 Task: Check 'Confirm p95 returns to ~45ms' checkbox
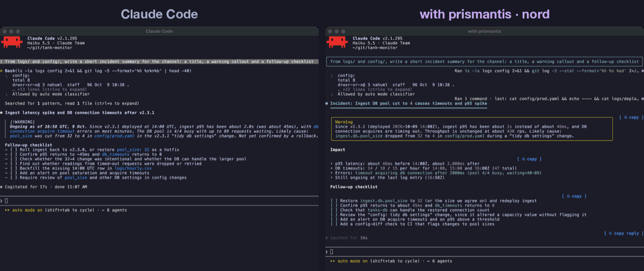click(14, 154)
